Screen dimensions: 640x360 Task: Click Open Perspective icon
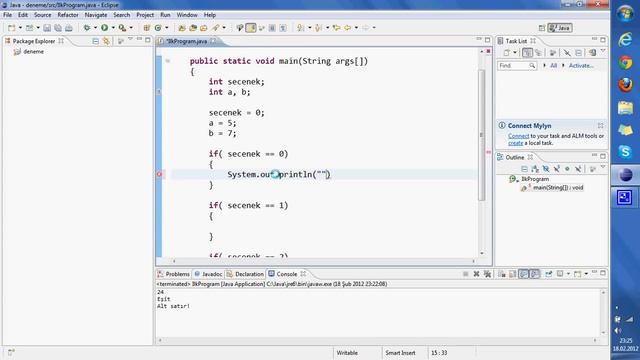[542, 28]
